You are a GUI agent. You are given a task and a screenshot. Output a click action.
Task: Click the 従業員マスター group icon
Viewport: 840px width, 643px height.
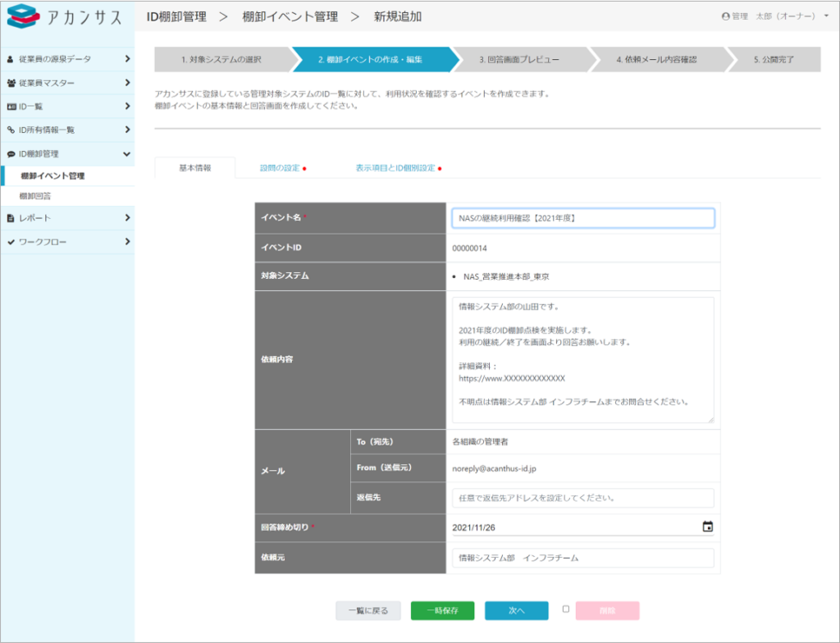[x=11, y=83]
